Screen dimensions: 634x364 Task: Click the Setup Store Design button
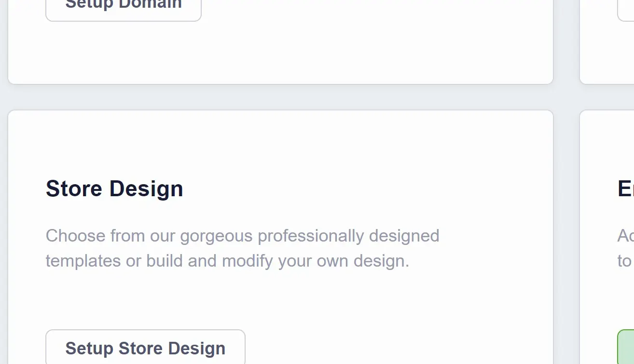click(x=145, y=347)
